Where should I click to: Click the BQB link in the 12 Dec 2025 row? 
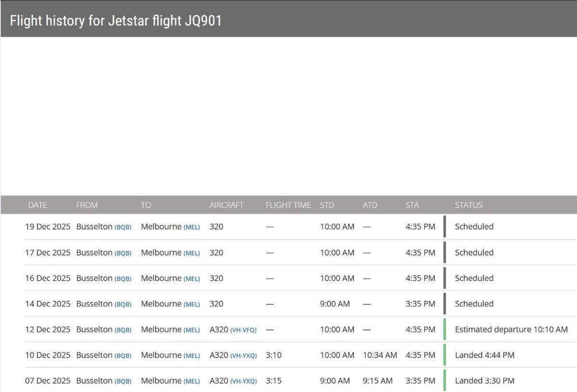point(123,330)
